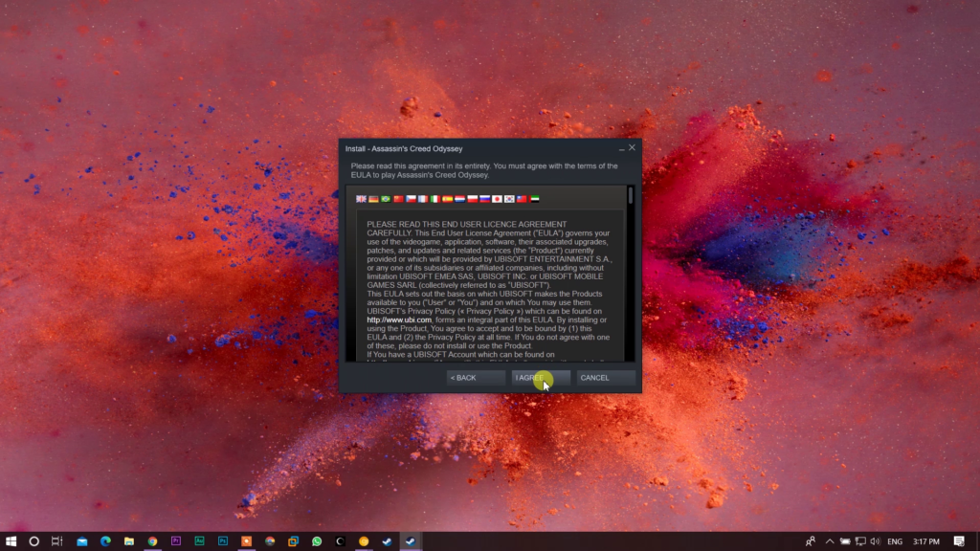Choose the Russian flag language
This screenshot has width=980, height=551.
(x=485, y=199)
